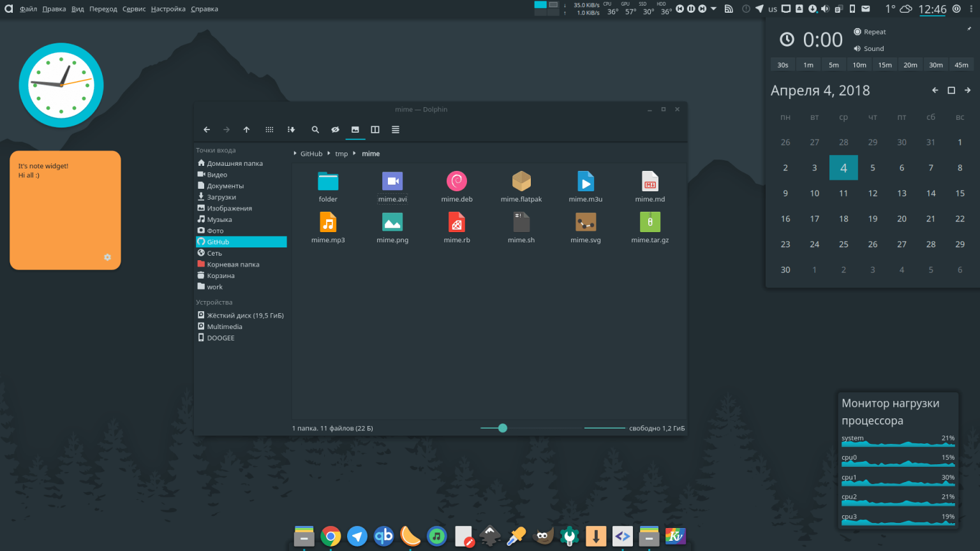This screenshot has width=980, height=551.
Task: Open KDE Connect phone icon in tray
Action: (x=852, y=9)
